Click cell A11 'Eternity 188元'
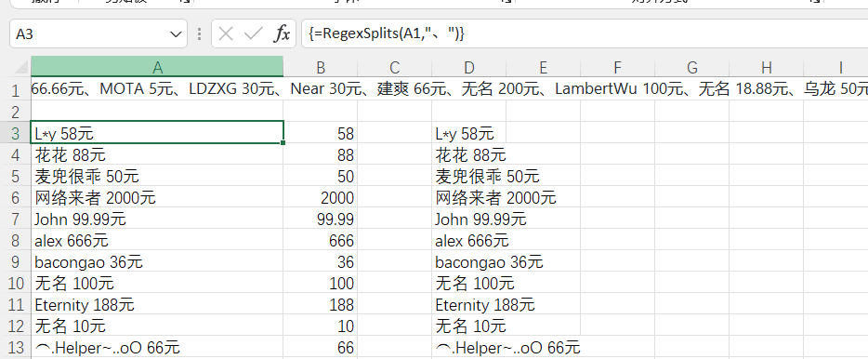 coord(157,304)
